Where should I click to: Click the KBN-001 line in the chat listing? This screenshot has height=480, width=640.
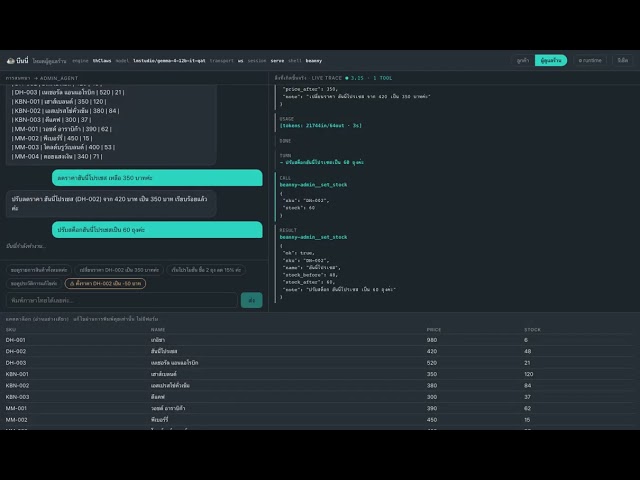[59, 102]
